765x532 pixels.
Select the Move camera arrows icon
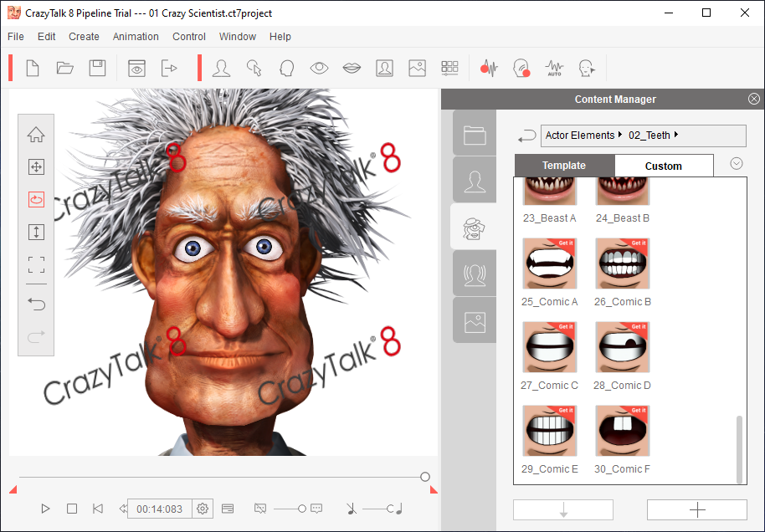click(36, 166)
